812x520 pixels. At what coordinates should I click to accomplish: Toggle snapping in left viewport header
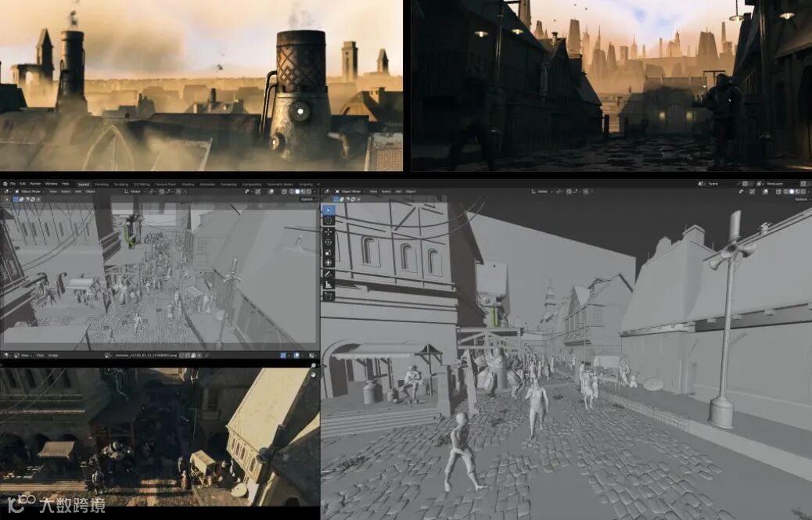point(162,192)
